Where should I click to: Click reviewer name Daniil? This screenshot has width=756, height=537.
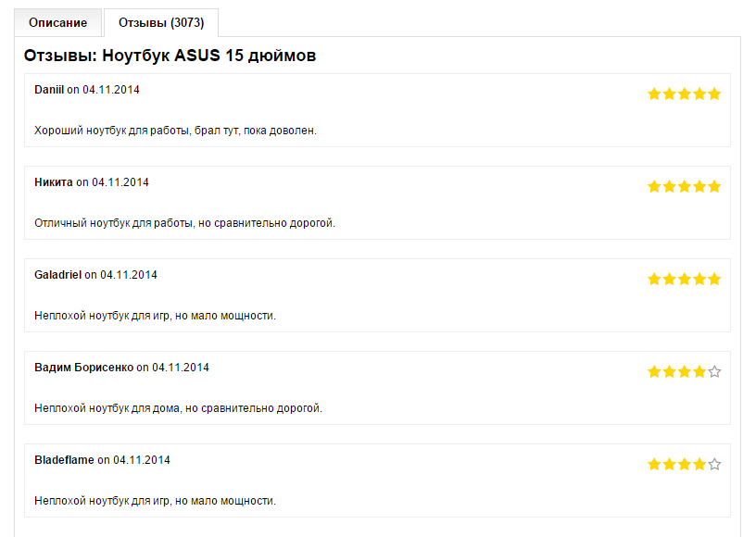pos(49,90)
